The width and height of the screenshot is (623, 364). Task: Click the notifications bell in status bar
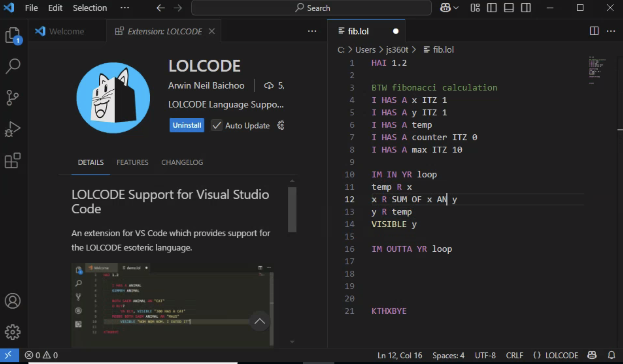(611, 355)
